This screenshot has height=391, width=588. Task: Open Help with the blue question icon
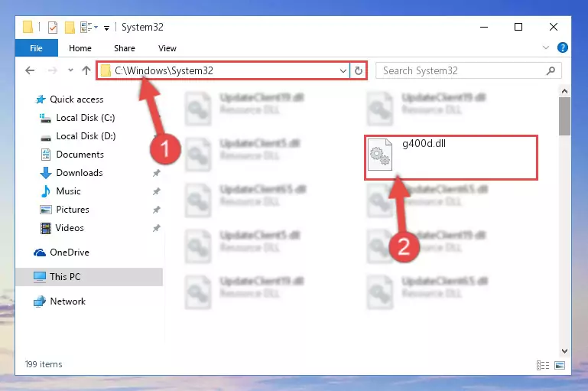click(x=563, y=47)
